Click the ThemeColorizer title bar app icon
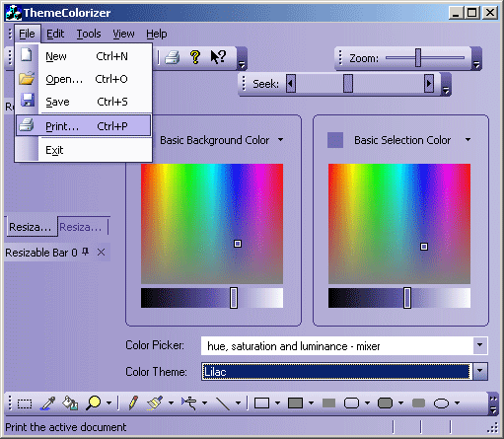The image size is (504, 439). [x=14, y=13]
